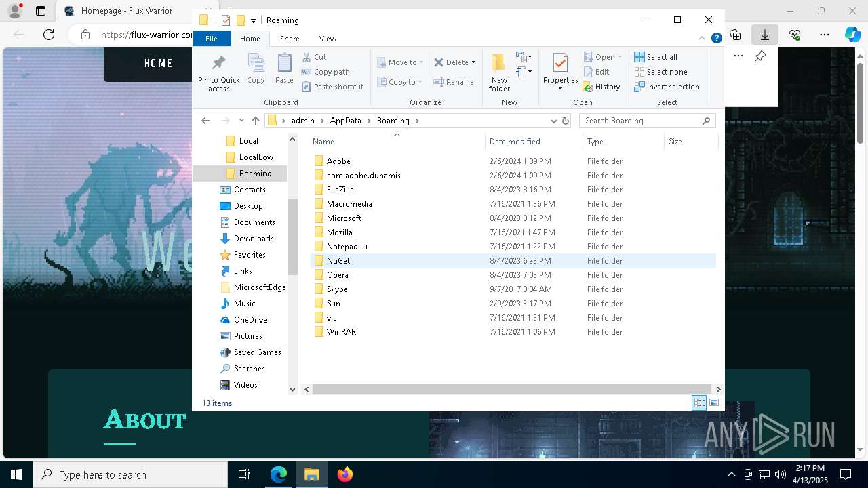The image size is (868, 488).
Task: Open Task View on taskbar
Action: (244, 474)
